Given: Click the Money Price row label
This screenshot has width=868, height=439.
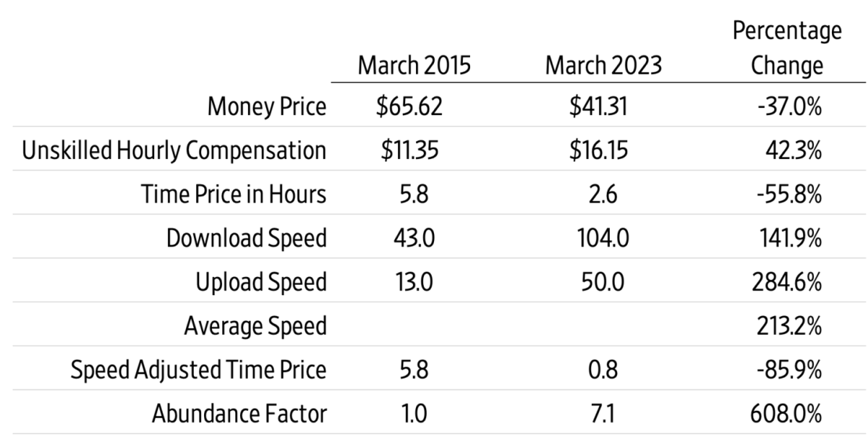Looking at the screenshot, I should click(267, 108).
